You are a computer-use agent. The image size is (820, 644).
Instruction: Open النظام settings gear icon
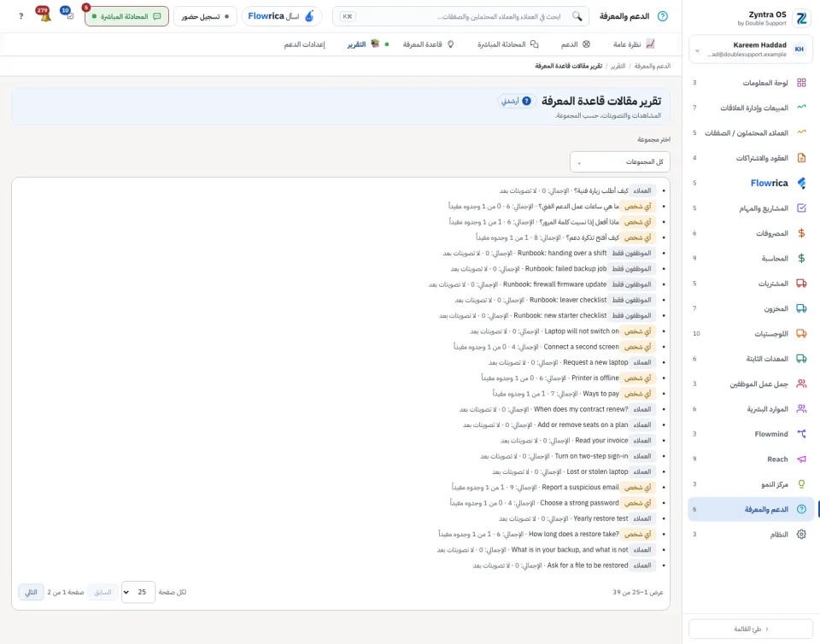pyautogui.click(x=801, y=534)
